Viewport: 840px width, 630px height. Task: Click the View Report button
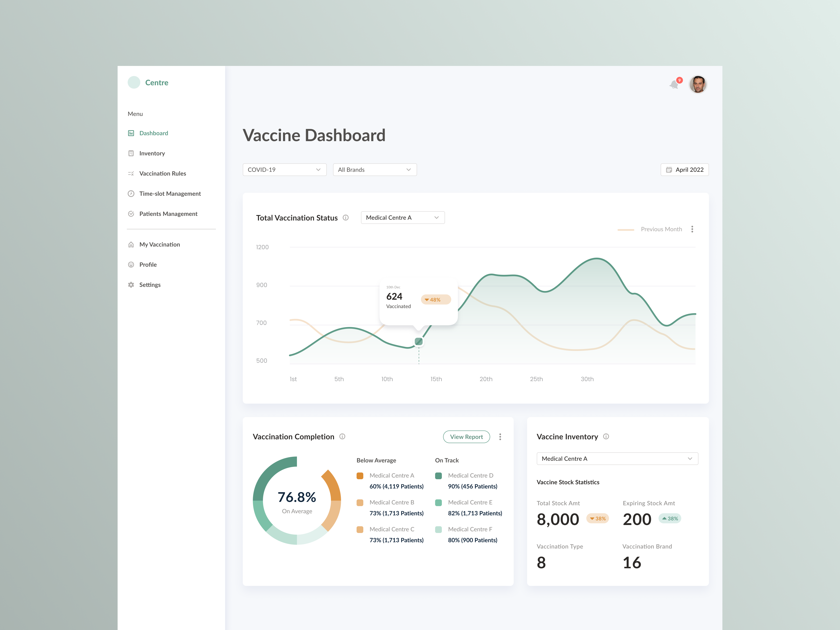pos(466,437)
